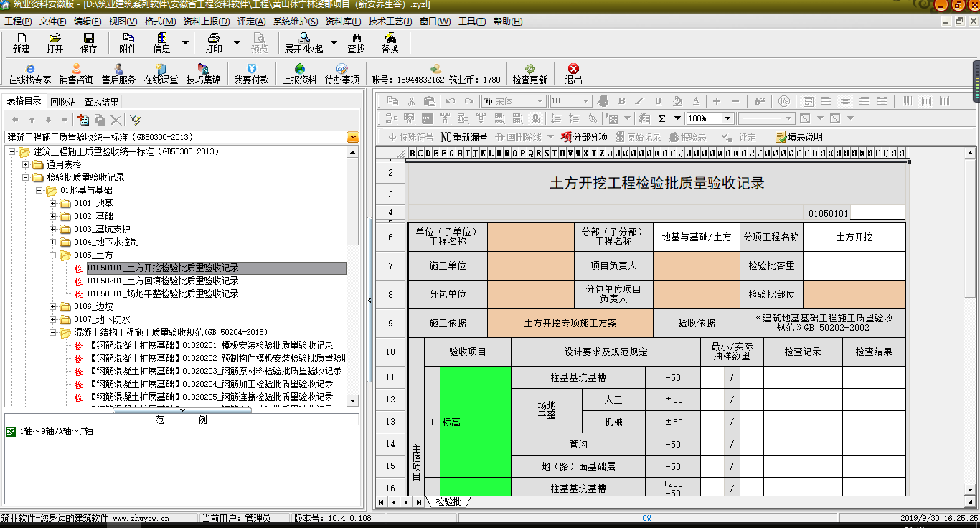Click the delete X icon in tree toolbar
Viewport: 980px width, 528px height.
(116, 120)
